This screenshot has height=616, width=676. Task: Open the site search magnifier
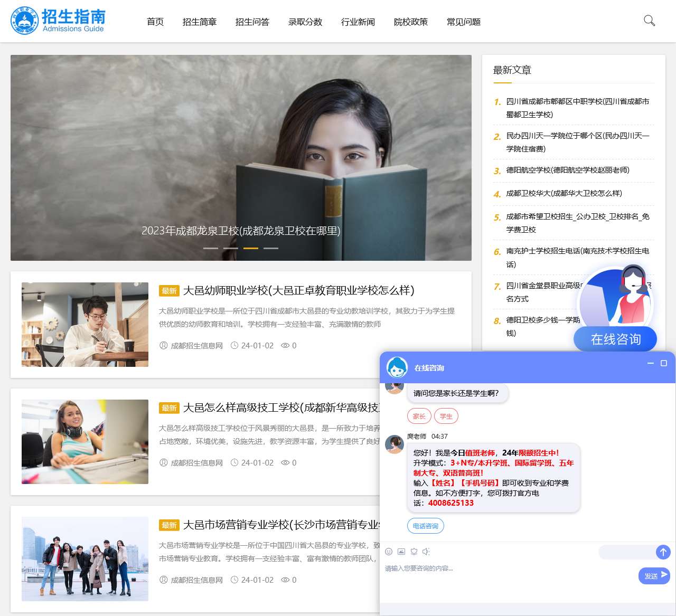click(649, 21)
